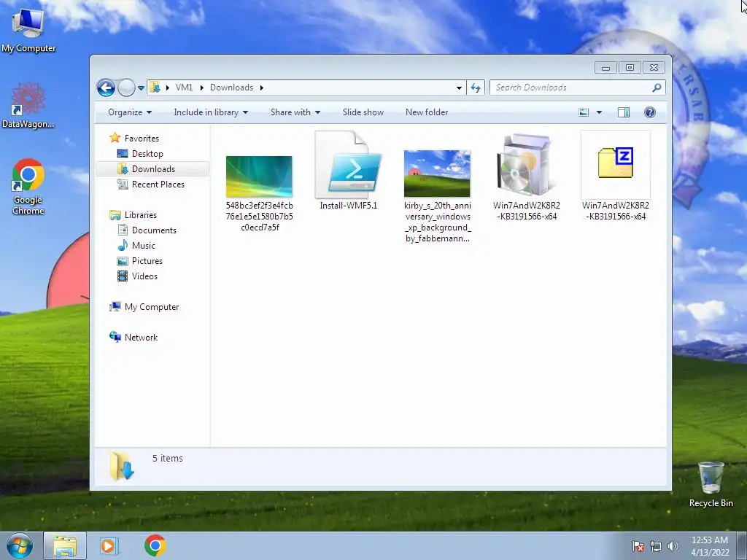Viewport: 747px width, 560px height.
Task: Select My Computer in the navigation pane
Action: click(x=152, y=307)
